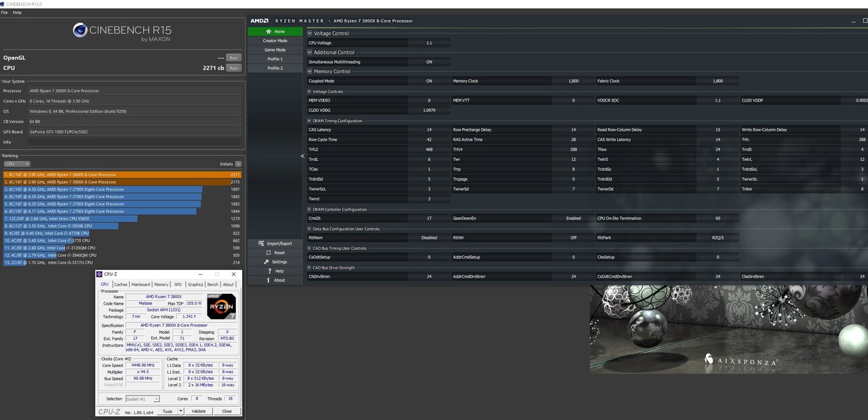Click the Validate button in CPU-Z
This screenshot has width=868, height=420.
(199, 411)
